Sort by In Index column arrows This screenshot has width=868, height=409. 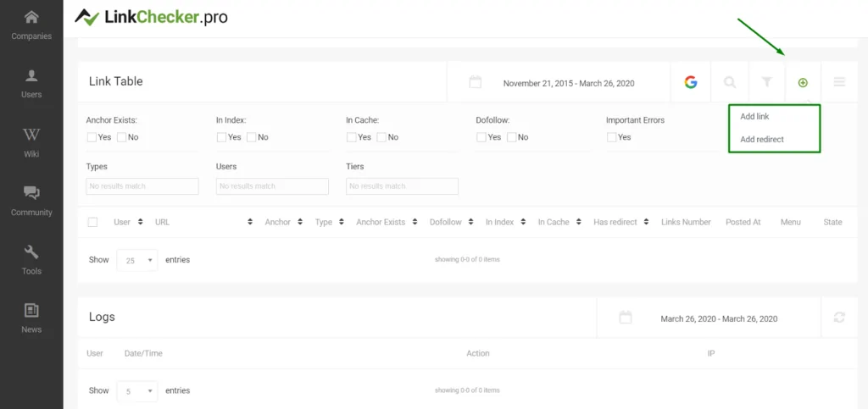click(x=523, y=222)
